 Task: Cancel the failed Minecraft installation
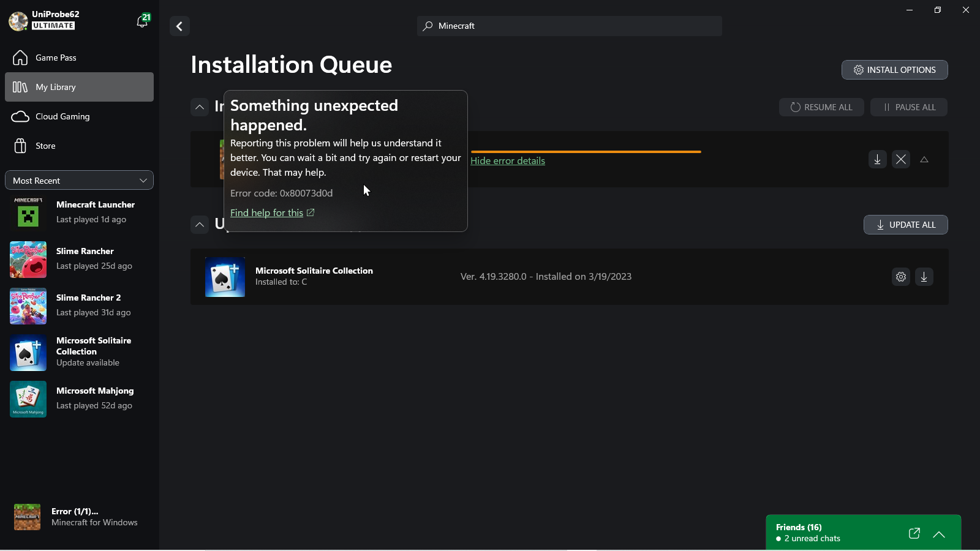point(900,160)
